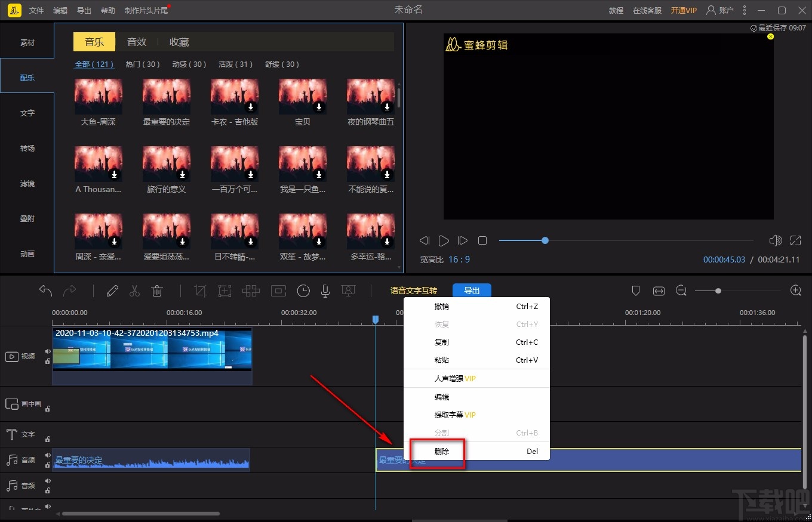Mute the first 音频 track
The height and width of the screenshot is (522, 812).
tap(48, 455)
